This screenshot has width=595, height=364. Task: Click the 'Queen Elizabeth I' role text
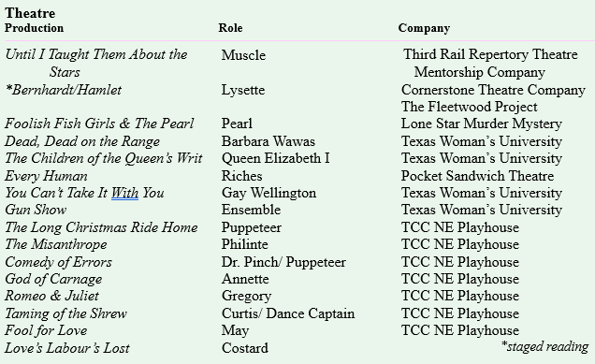coord(275,158)
